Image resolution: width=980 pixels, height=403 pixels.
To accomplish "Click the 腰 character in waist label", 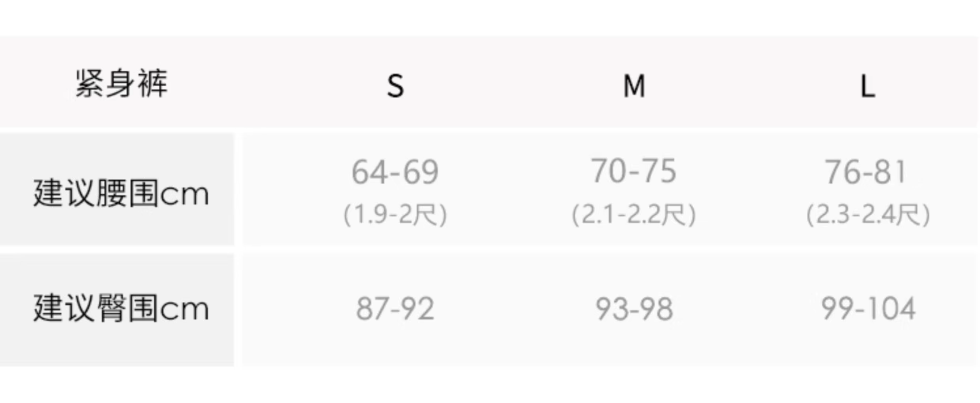I will click(x=111, y=193).
